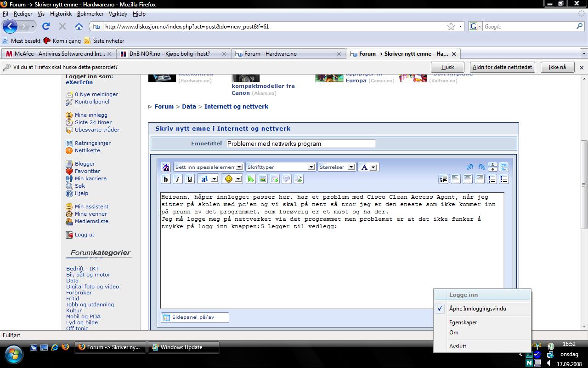The width and height of the screenshot is (588, 368).
Task: Open the Mine innlegg sidebar link
Action: 91,115
